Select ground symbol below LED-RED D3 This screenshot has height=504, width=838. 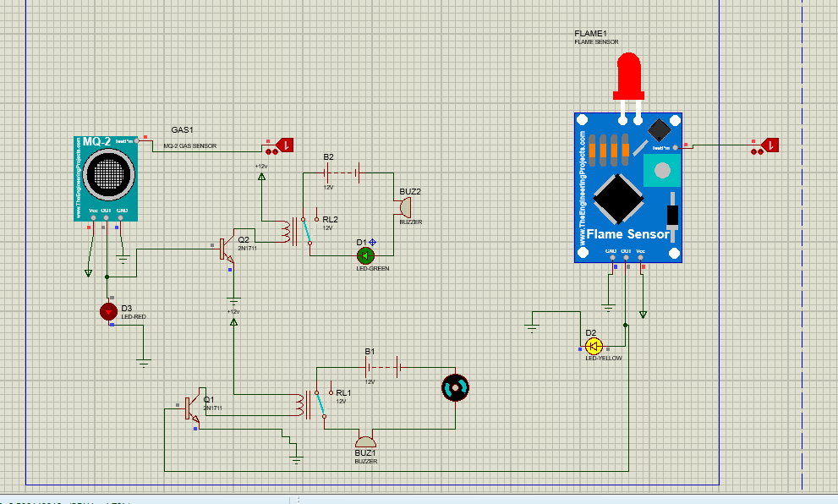tap(144, 363)
